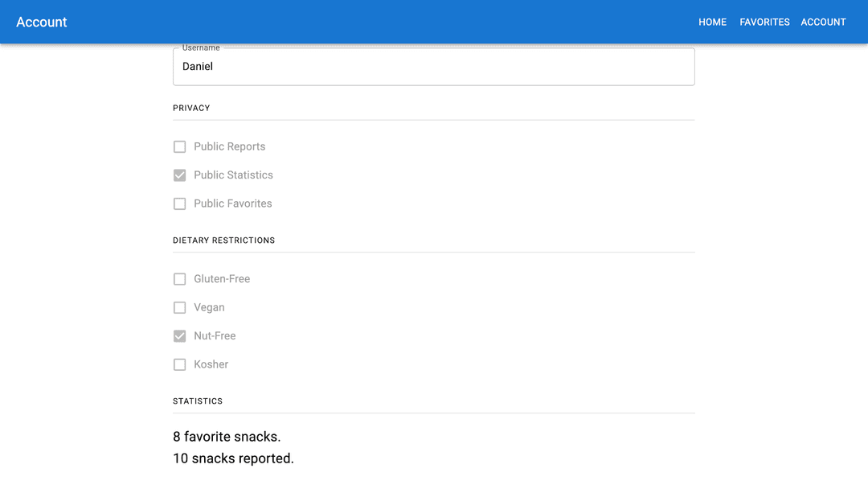Click the STATISTICS section heading
The height and width of the screenshot is (489, 868).
(x=198, y=401)
